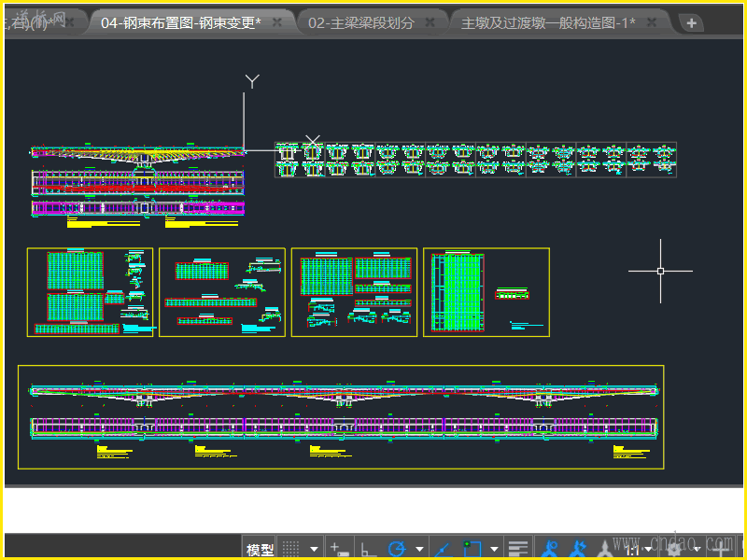Image resolution: width=747 pixels, height=560 pixels.
Task: Click the first yellow-framed rebar sheet
Action: point(90,292)
